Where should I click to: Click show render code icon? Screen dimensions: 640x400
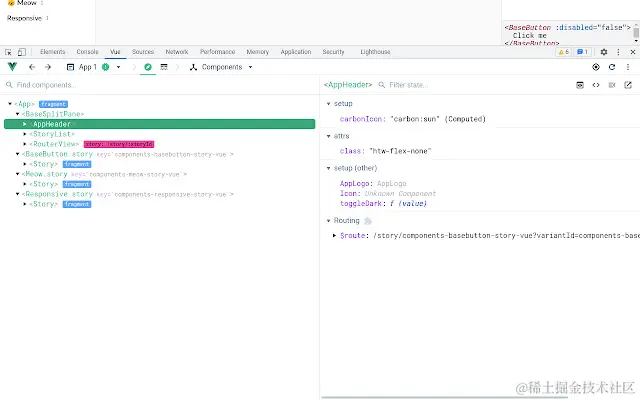(596, 85)
